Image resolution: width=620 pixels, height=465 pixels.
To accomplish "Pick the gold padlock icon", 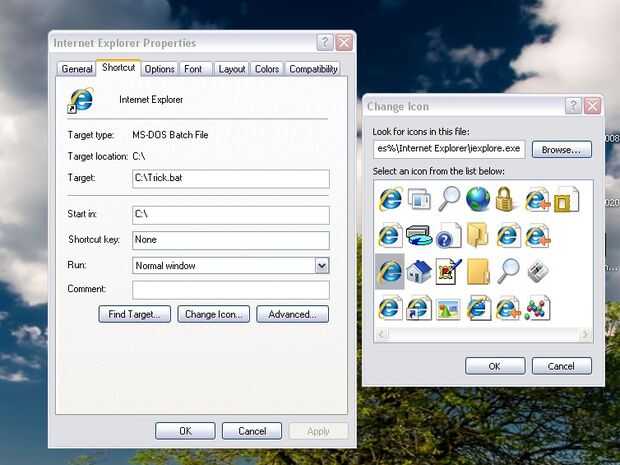I will click(x=505, y=198).
